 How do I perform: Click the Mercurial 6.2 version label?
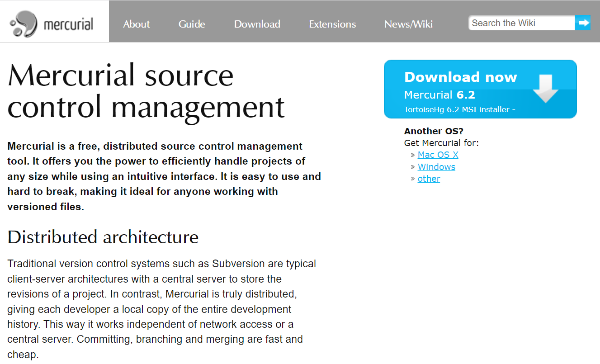point(439,95)
